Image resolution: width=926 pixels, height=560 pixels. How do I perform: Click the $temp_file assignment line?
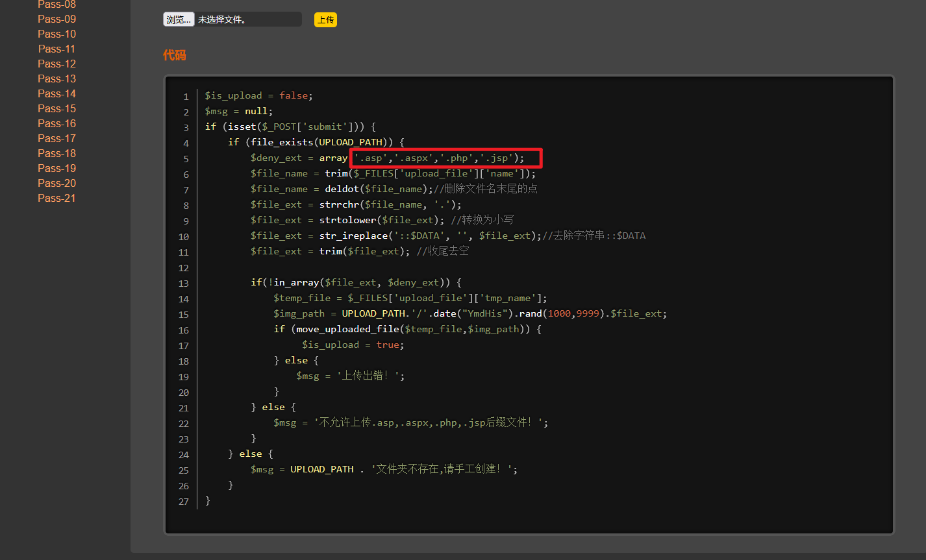(410, 298)
